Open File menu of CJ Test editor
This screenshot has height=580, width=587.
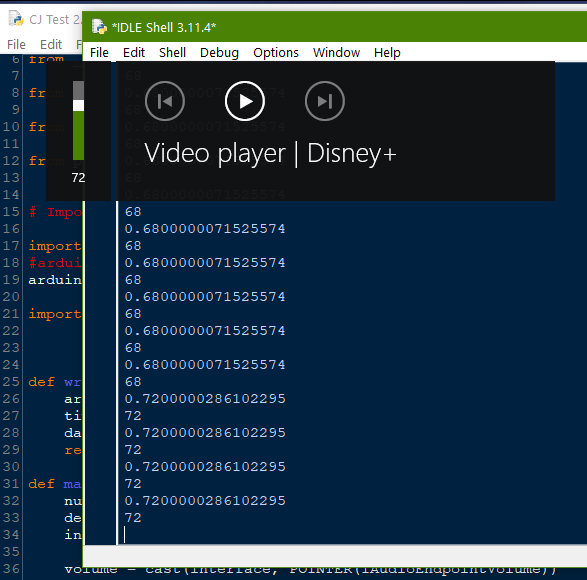click(16, 45)
